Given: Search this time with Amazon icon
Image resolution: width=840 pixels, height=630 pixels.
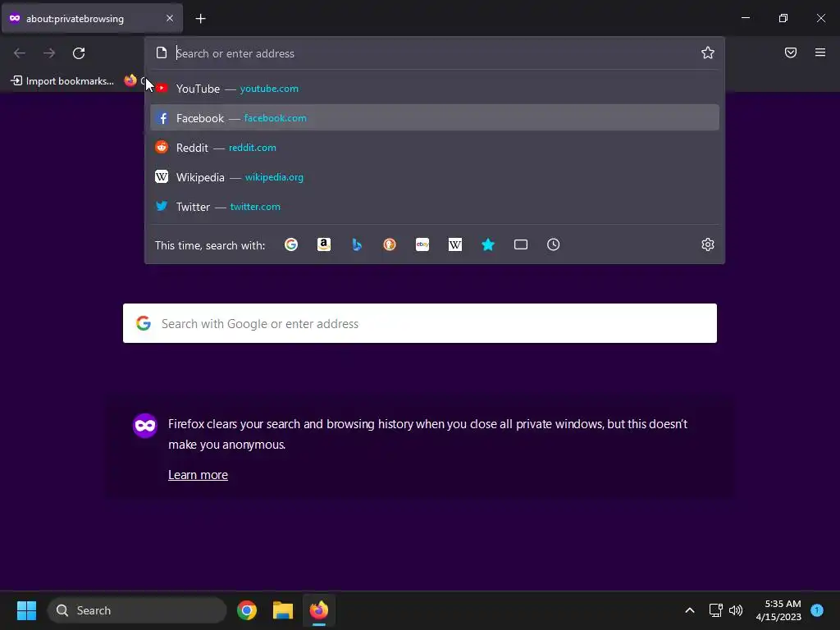Looking at the screenshot, I should (323, 244).
